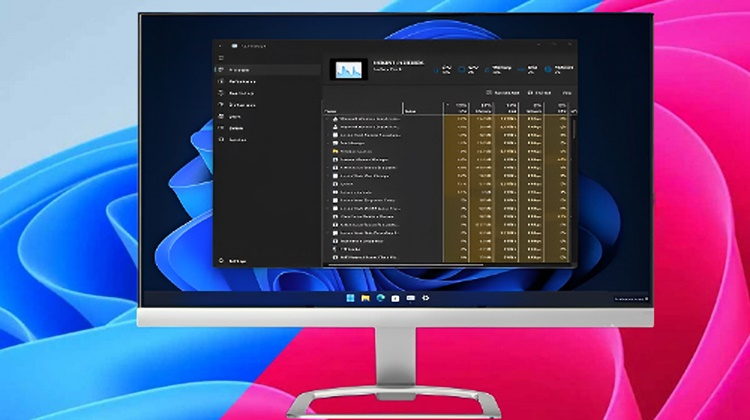Viewport: 750px width, 420px height.
Task: Sort processes by the Network column
Action: [532, 108]
